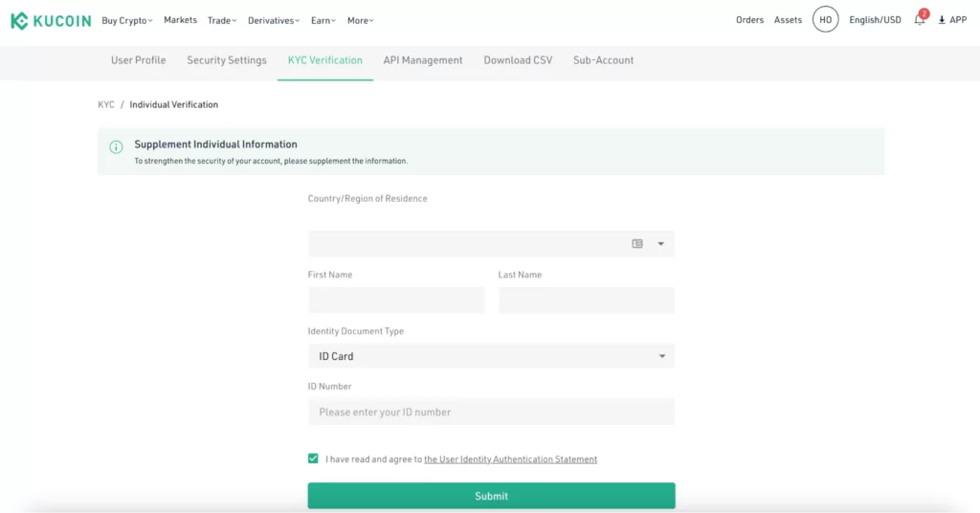980x513 pixels.
Task: Toggle the agreement checkbox
Action: point(313,458)
